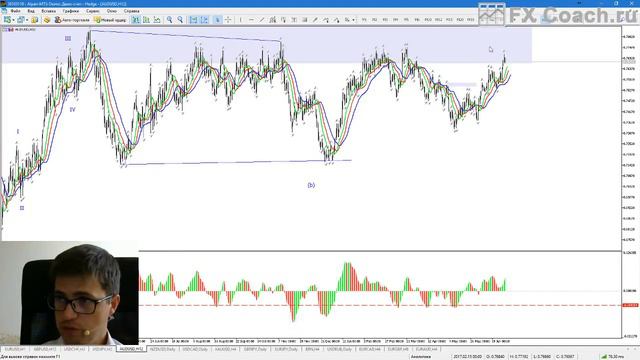Click the (b) wave label on chart
Image resolution: width=640 pixels, height=360 pixels.
tap(311, 185)
